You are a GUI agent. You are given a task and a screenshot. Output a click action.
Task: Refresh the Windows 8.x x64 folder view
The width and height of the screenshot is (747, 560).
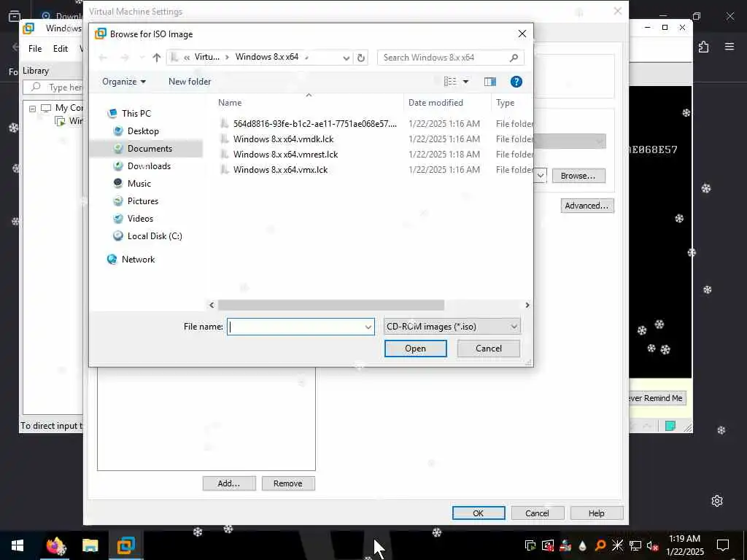pyautogui.click(x=361, y=58)
